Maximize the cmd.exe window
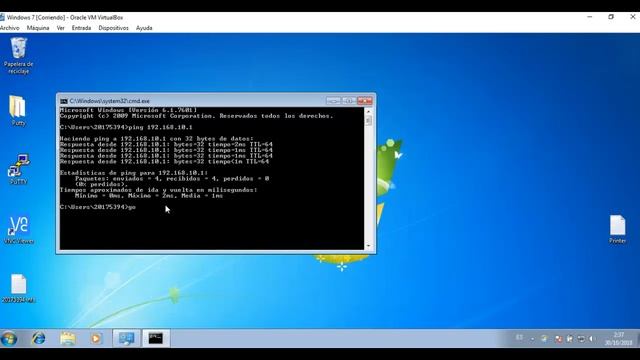This screenshot has height=360, width=640. click(x=349, y=100)
